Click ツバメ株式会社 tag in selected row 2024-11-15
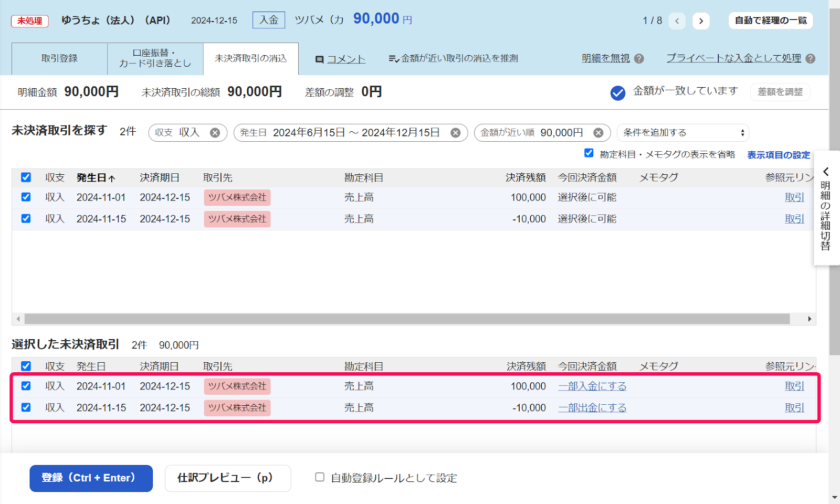 237,408
